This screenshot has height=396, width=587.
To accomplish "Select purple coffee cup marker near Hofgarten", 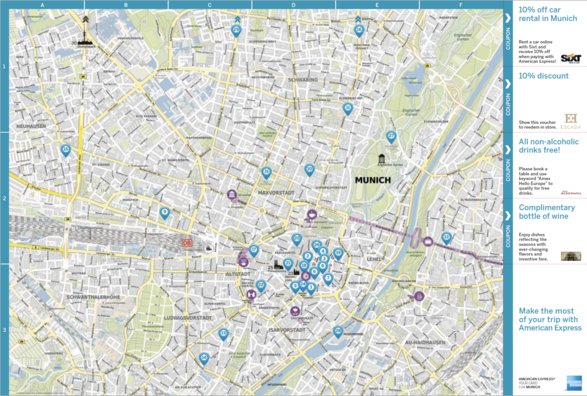I will pyautogui.click(x=312, y=215).
